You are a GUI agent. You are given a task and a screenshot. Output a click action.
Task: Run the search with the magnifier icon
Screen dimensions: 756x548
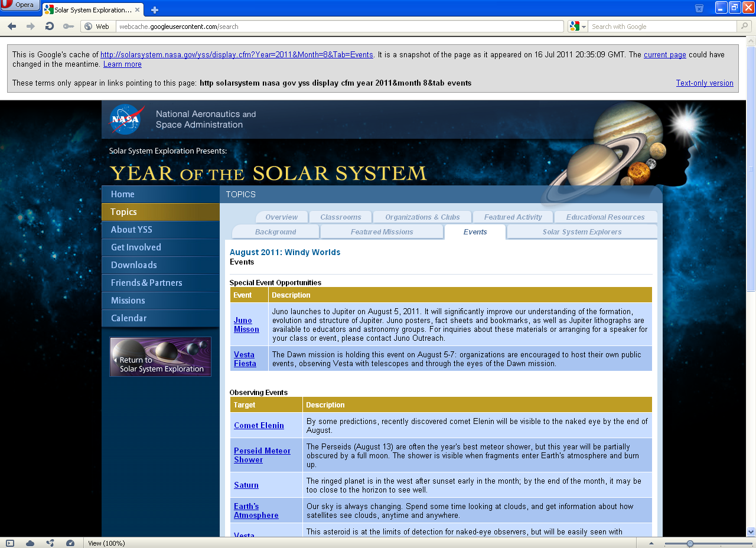click(x=744, y=26)
